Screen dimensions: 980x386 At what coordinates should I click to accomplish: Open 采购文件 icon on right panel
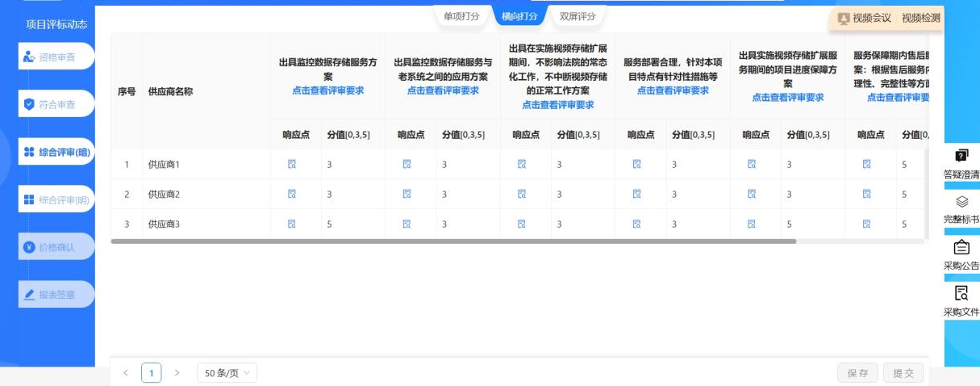(x=961, y=294)
